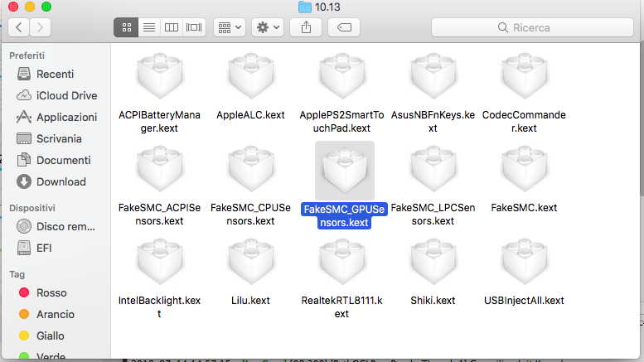Click the Lilu.kext file name
Image resolution: width=644 pixels, height=362 pixels.
[x=250, y=301]
